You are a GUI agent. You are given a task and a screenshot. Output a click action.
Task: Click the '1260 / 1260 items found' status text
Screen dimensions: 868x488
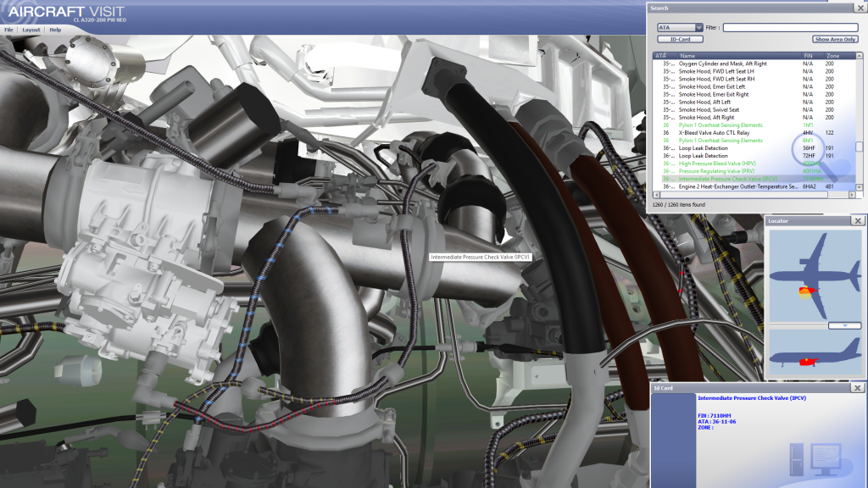pyautogui.click(x=679, y=205)
